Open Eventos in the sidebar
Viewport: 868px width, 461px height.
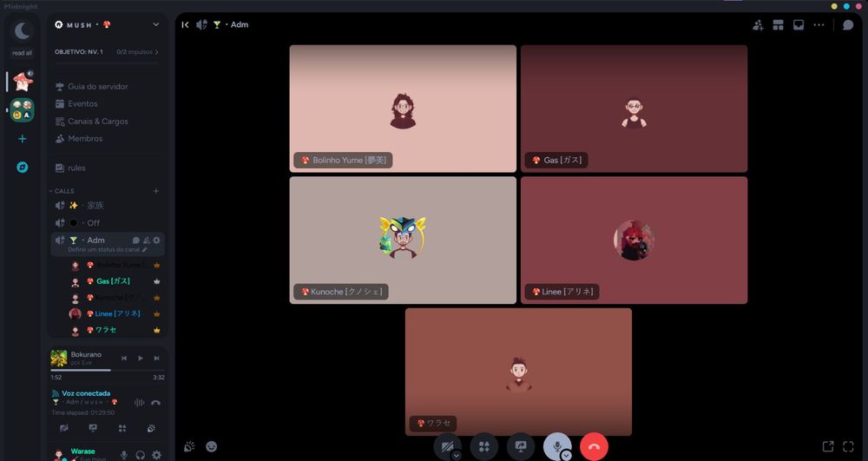coord(107,104)
